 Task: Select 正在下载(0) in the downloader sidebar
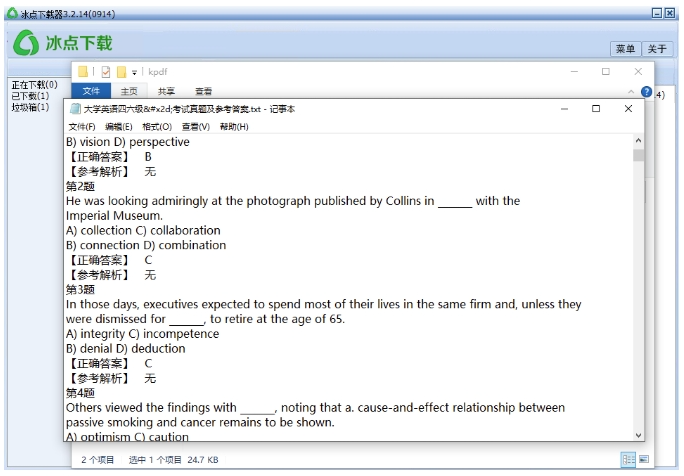[x=34, y=85]
